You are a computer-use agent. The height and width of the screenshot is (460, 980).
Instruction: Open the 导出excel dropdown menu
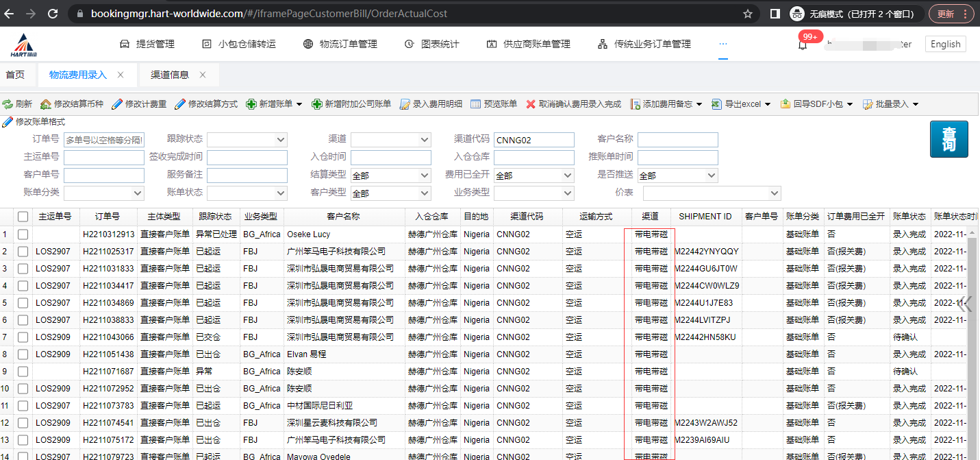[767, 104]
